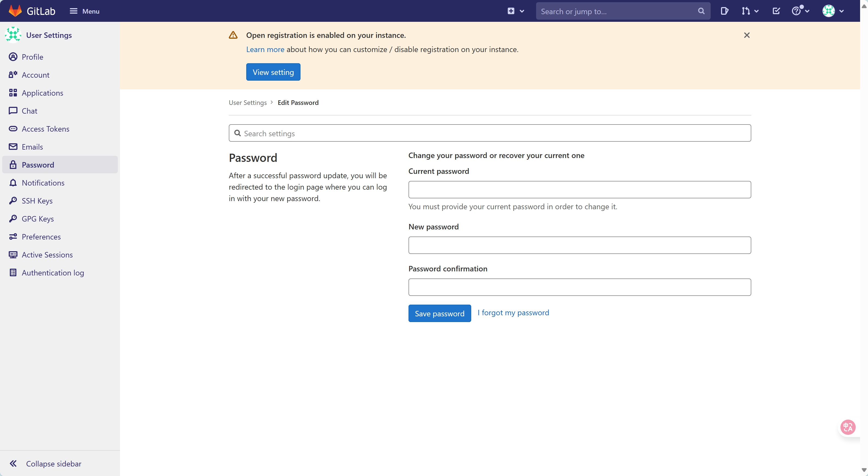Select Password in the sidebar
868x476 pixels.
tap(60, 165)
